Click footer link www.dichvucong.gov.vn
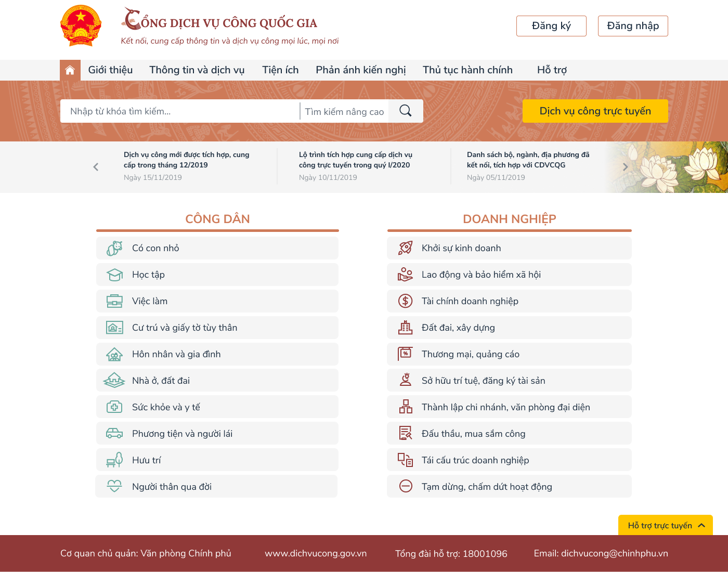 point(316,553)
